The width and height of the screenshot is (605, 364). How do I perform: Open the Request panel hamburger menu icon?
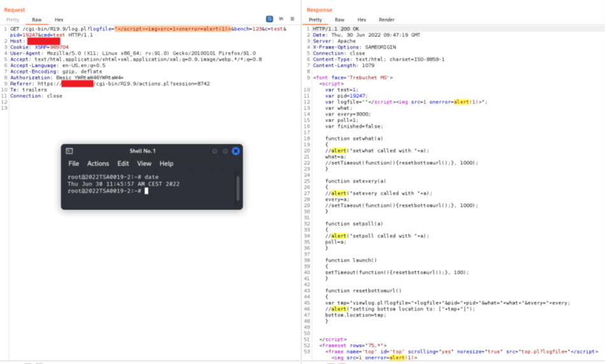[292, 19]
